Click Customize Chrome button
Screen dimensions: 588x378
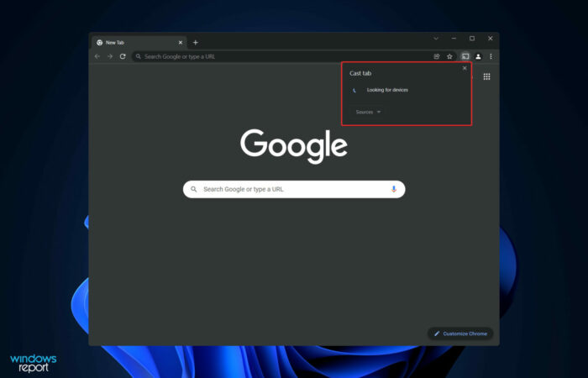click(460, 333)
